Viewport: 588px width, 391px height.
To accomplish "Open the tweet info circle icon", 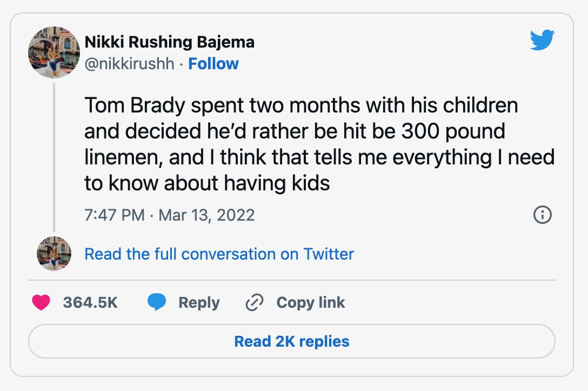I will [542, 215].
